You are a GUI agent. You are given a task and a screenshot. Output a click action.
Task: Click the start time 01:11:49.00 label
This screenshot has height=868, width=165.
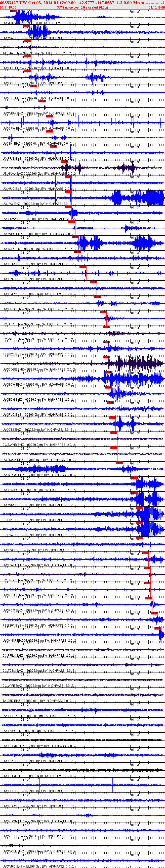click(x=8, y=7)
